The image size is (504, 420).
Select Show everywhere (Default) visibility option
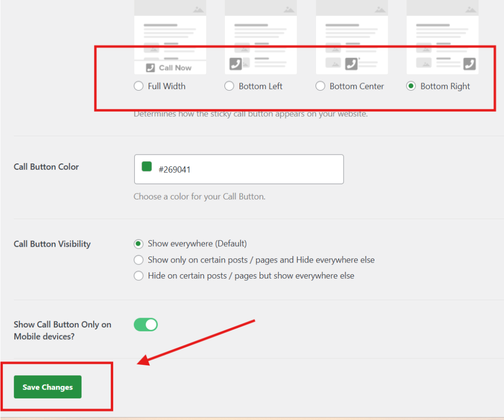pos(139,244)
